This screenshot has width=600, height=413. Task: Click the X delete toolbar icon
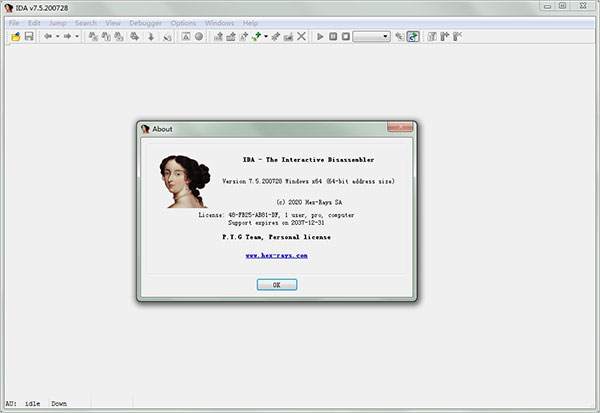click(302, 36)
